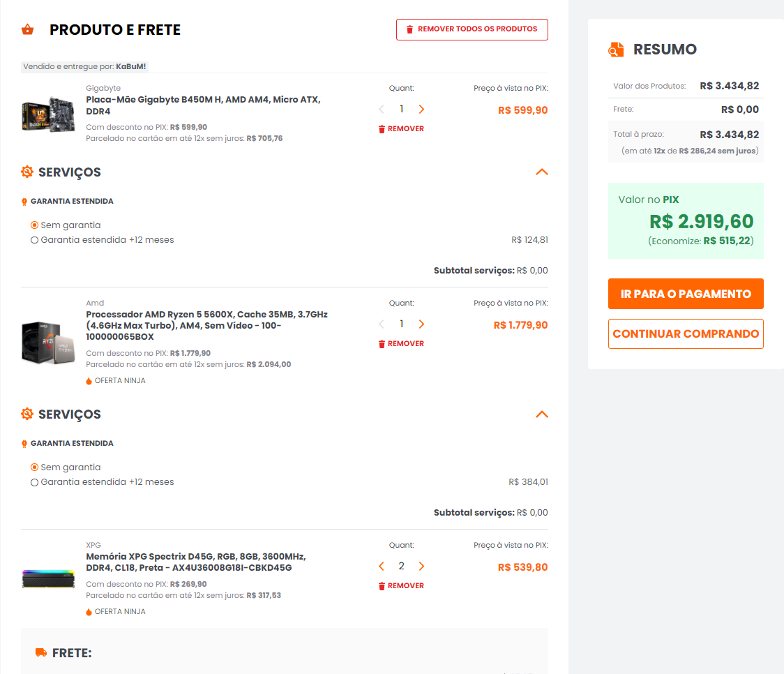Open the Gigabyte motherboard product thumbnail

click(x=48, y=114)
